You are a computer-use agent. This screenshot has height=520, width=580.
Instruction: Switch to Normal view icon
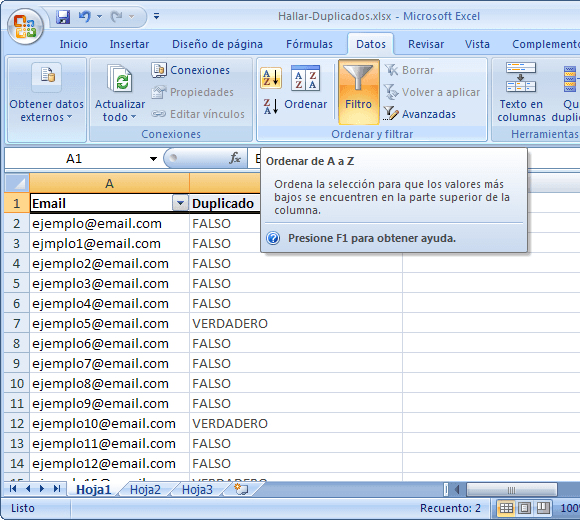click(506, 508)
